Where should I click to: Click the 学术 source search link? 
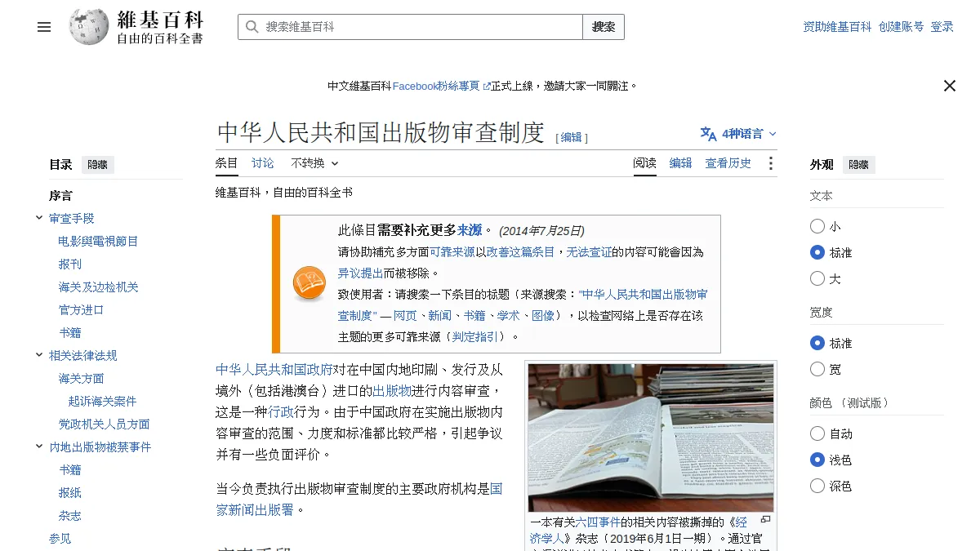[x=508, y=315]
